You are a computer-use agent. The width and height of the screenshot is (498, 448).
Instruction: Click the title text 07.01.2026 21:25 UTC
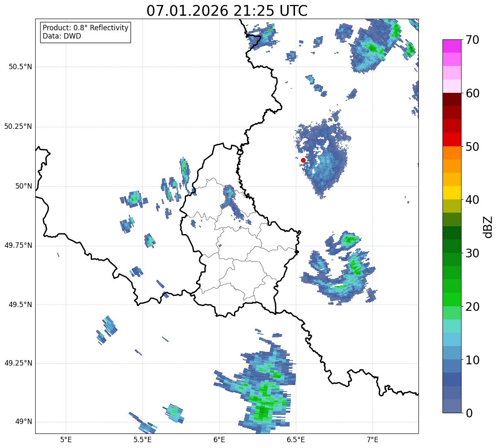(x=227, y=11)
